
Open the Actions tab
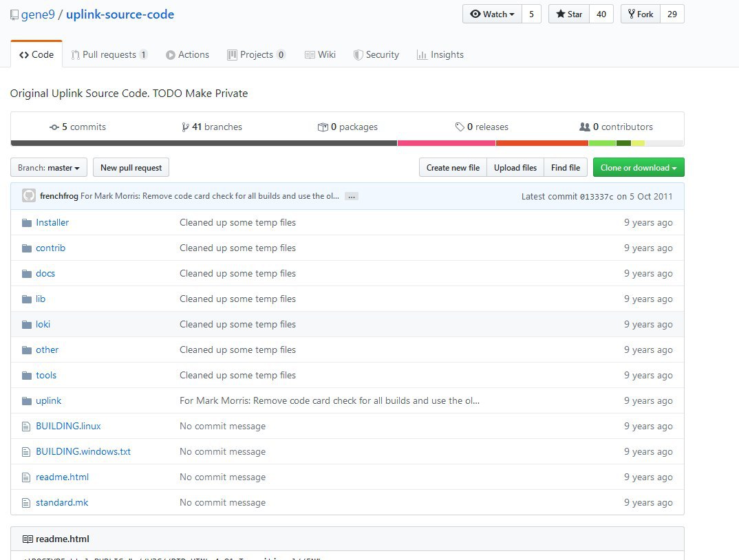tap(188, 54)
